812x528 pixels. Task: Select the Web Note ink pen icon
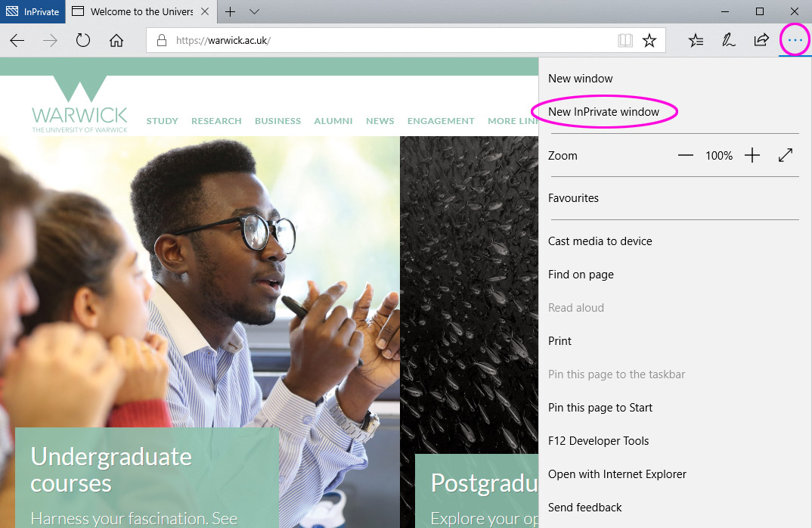pos(728,40)
